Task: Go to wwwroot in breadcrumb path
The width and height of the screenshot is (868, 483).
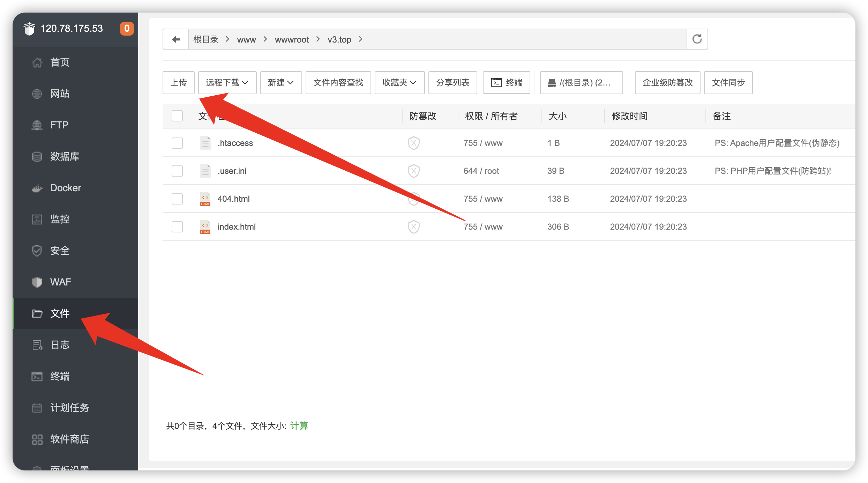Action: point(292,40)
